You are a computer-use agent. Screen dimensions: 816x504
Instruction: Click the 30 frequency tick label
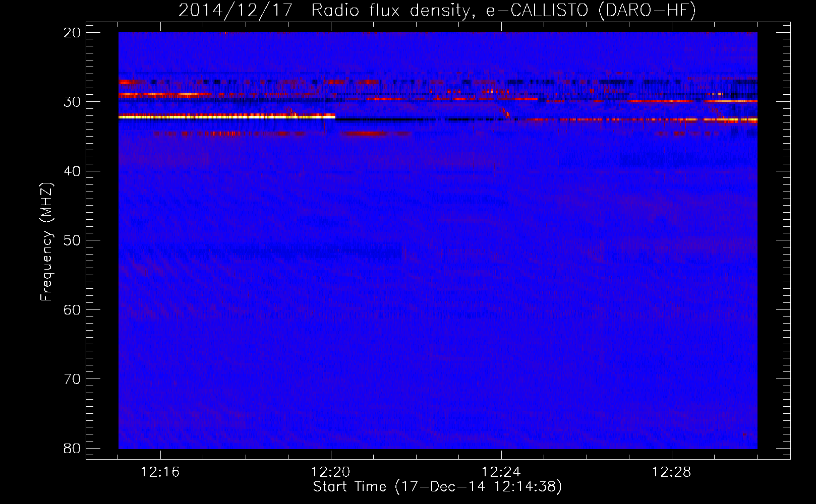73,102
